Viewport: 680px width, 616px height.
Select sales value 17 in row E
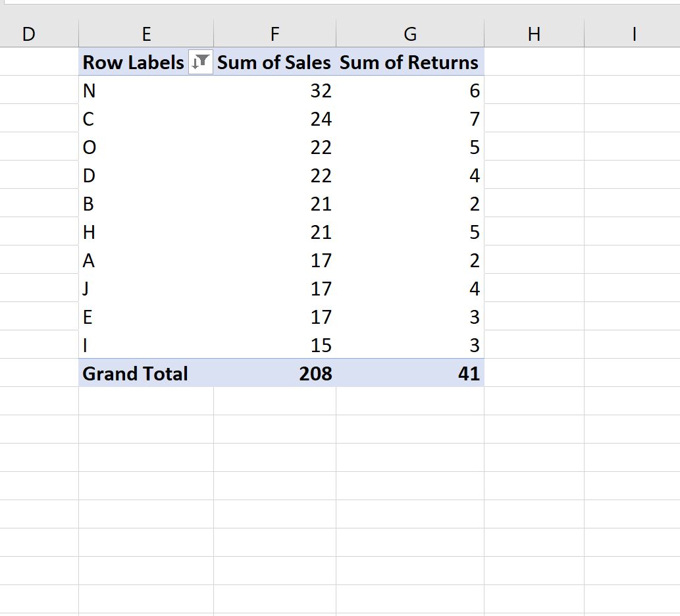coord(275,317)
